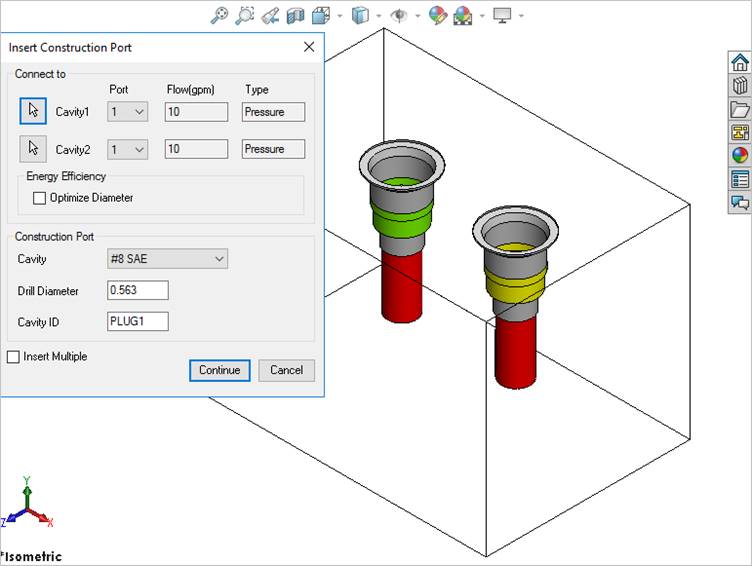Expand the Cavity1 Port dropdown
This screenshot has width=752, height=566.
click(x=128, y=112)
